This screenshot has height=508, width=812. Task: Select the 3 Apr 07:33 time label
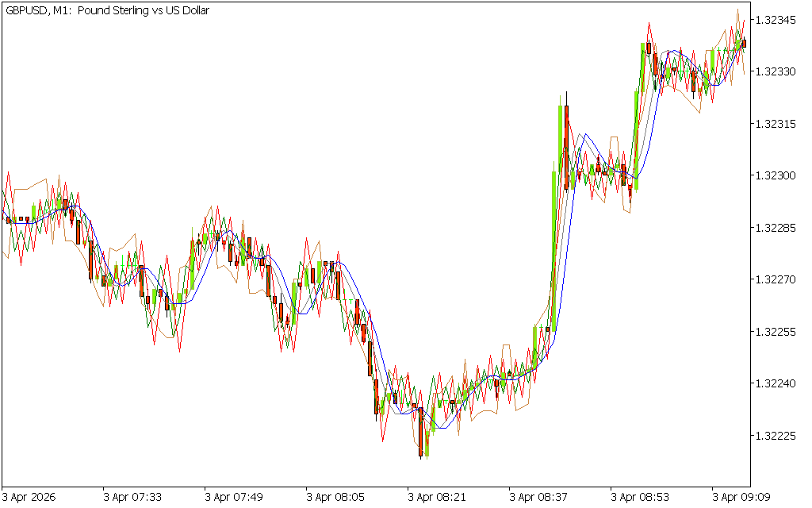pos(132,497)
